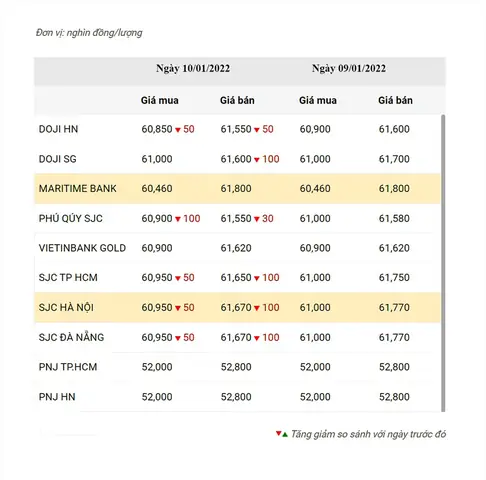The image size is (486, 480).
Task: Click the down arrow next to PHÚ QUÝ SJC 60,900
Action: click(178, 219)
